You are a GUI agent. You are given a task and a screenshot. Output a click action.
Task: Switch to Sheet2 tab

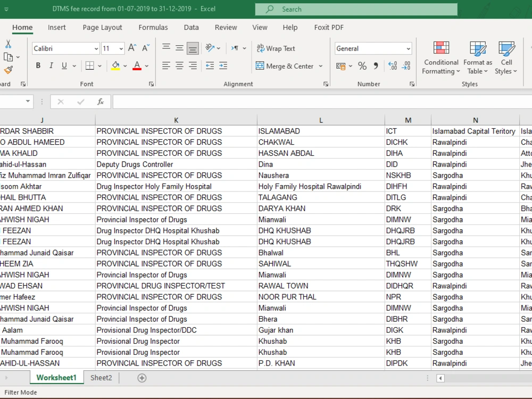pos(101,378)
